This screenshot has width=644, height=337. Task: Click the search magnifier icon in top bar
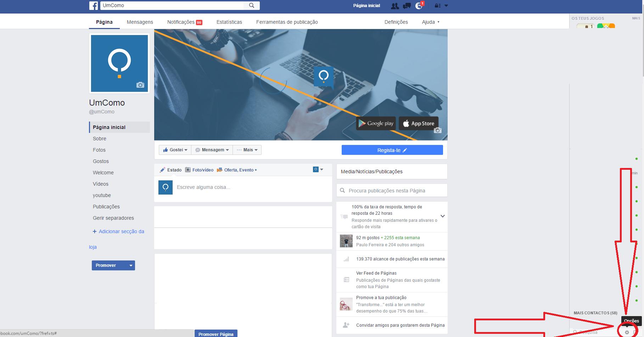click(252, 5)
